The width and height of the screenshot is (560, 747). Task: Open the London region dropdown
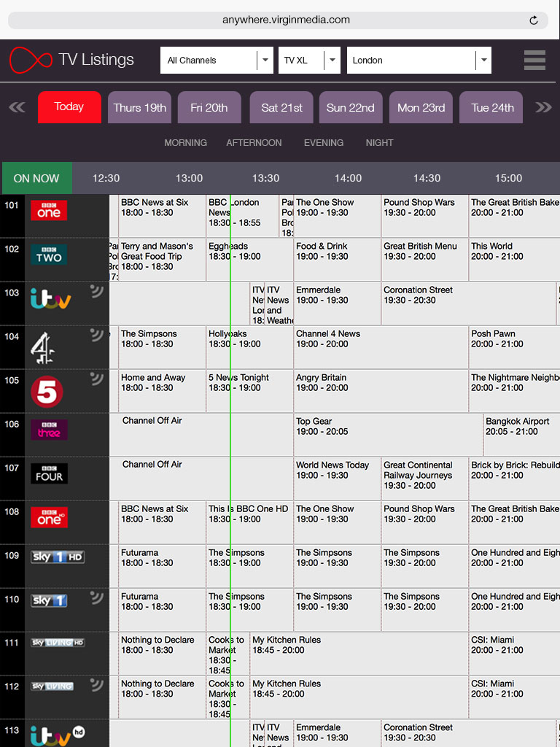(x=419, y=60)
